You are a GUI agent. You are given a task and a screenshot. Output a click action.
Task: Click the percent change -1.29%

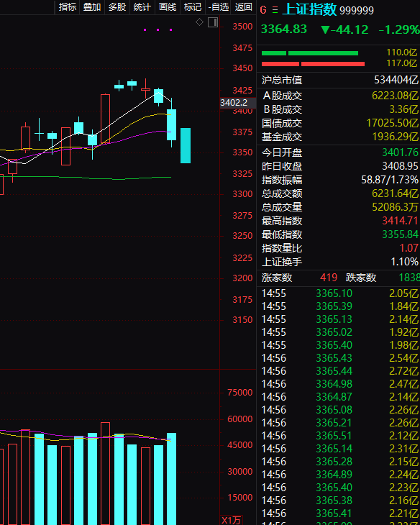click(x=399, y=29)
